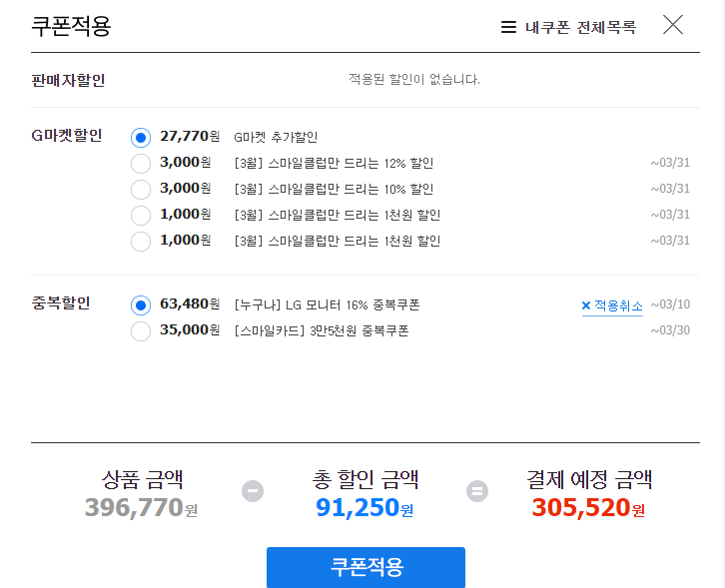The width and height of the screenshot is (725, 588).
Task: Click the G마켓 추가할인 label text
Action: tap(276, 138)
